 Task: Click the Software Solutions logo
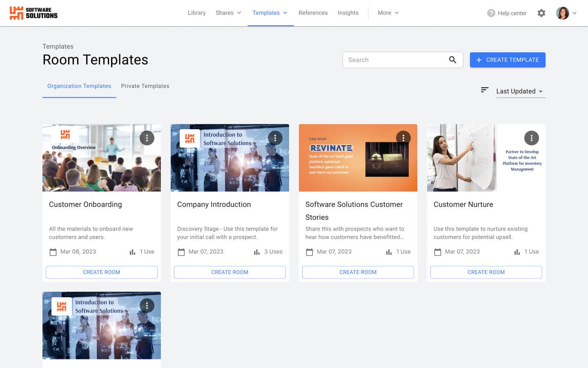click(x=33, y=13)
